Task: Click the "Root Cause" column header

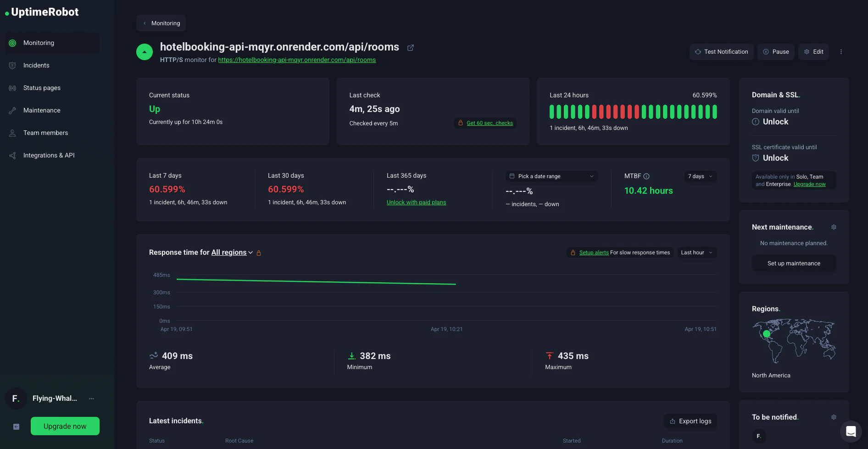Action: (x=239, y=441)
